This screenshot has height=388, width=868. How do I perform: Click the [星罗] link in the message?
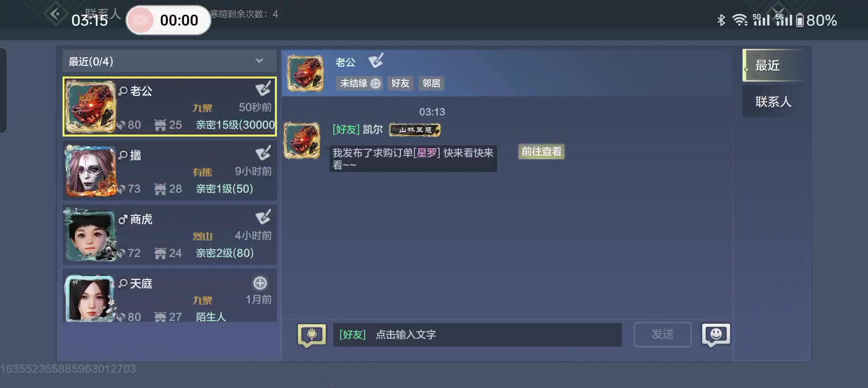tap(426, 153)
